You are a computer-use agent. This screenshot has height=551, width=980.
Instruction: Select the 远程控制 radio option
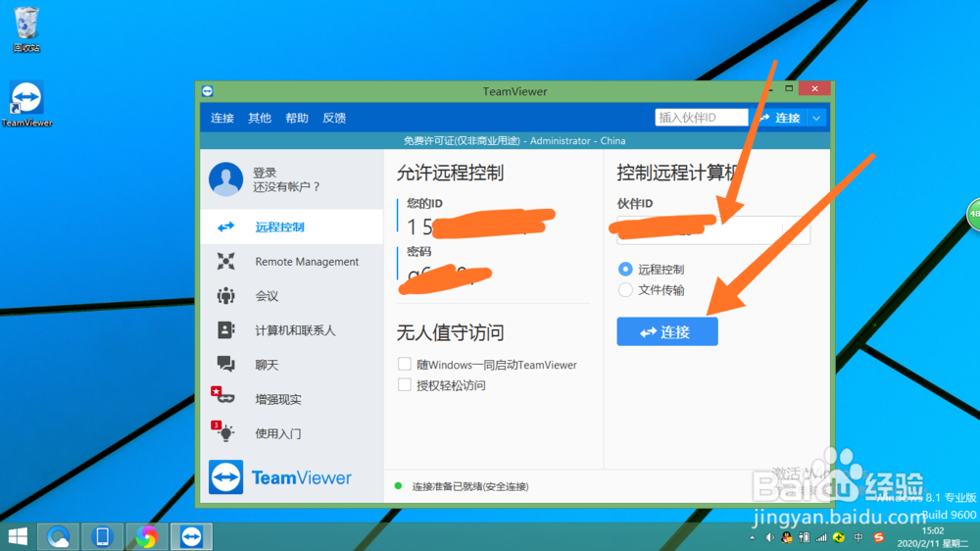(625, 269)
